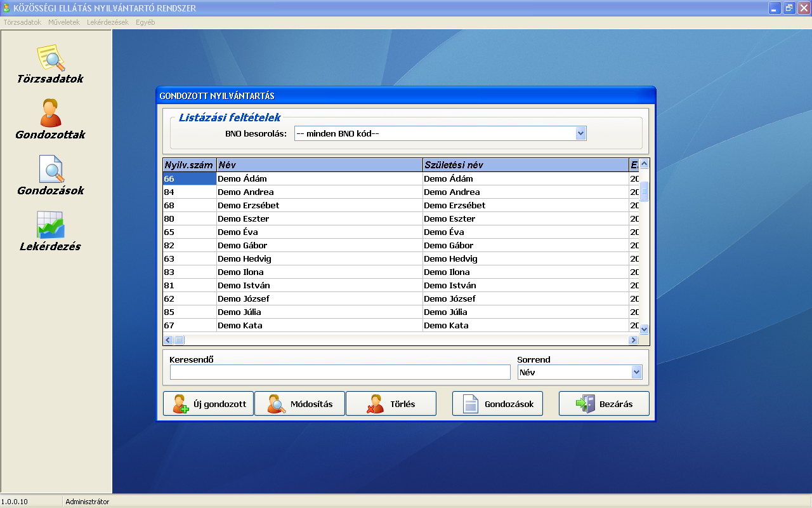The height and width of the screenshot is (508, 812).
Task: Click the Keresendő search field
Action: tap(340, 373)
